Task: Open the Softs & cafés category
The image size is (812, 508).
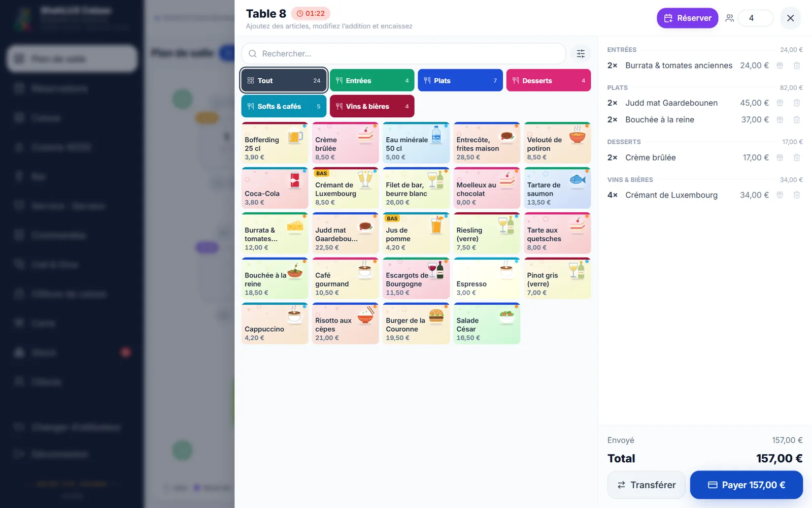Action: [x=284, y=106]
